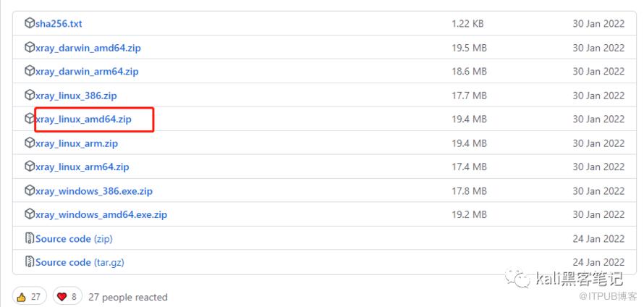Screen dimensions: 644x307
Task: Click the package icon beside xray_darwin_arm64.zip
Action: click(30, 72)
